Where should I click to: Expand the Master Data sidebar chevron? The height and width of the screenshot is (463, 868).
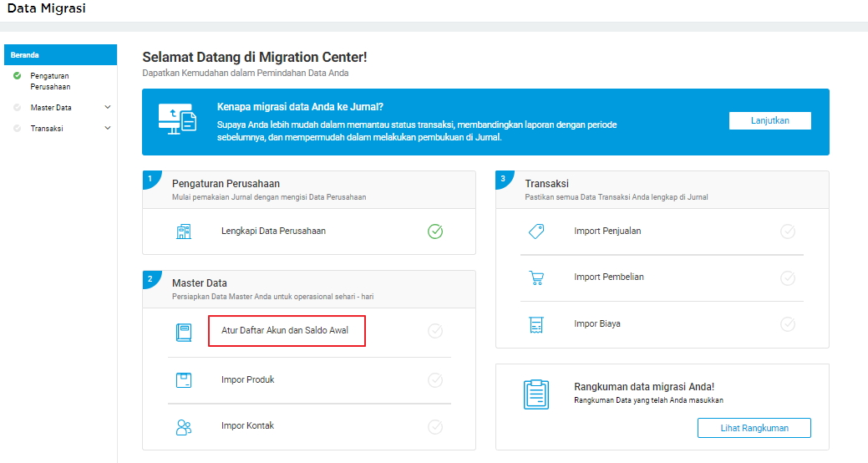[x=108, y=108]
